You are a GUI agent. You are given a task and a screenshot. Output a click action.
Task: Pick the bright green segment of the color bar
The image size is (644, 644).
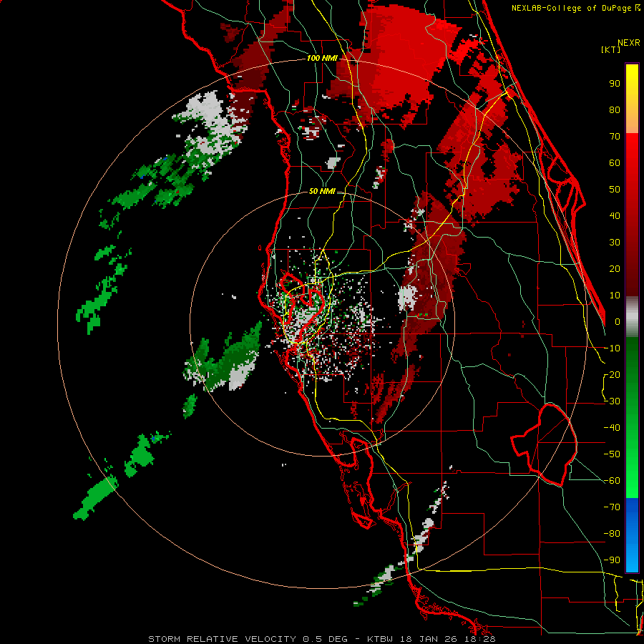632,417
